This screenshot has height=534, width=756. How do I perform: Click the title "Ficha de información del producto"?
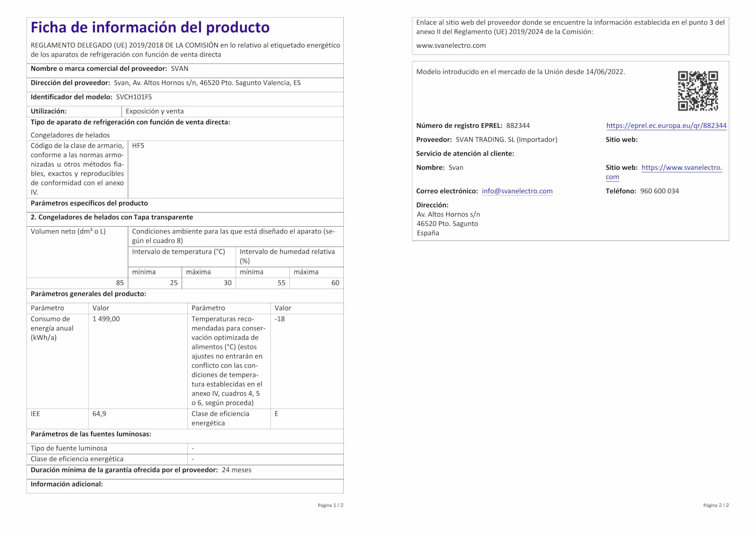click(150, 27)
